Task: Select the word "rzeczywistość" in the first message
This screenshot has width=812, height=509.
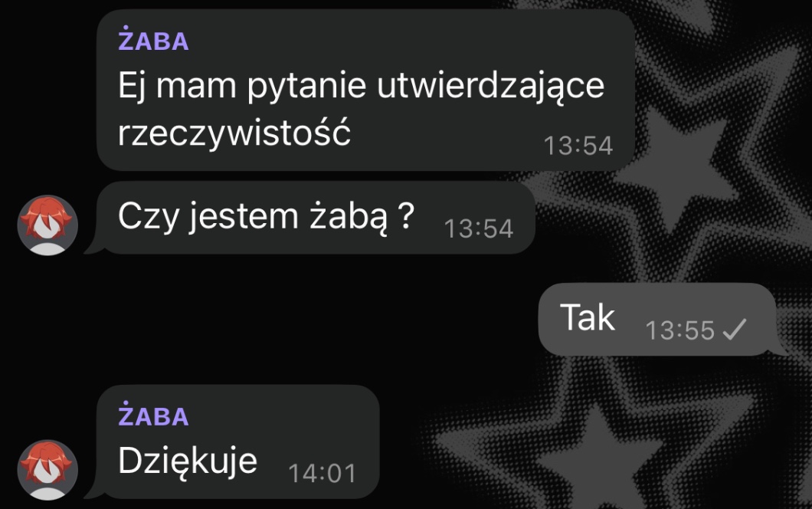Action: click(234, 133)
